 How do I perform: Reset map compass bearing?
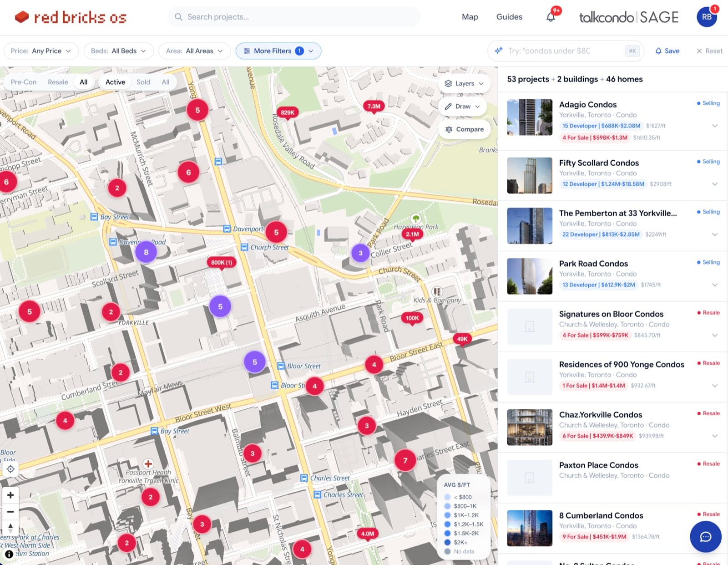[x=10, y=528]
